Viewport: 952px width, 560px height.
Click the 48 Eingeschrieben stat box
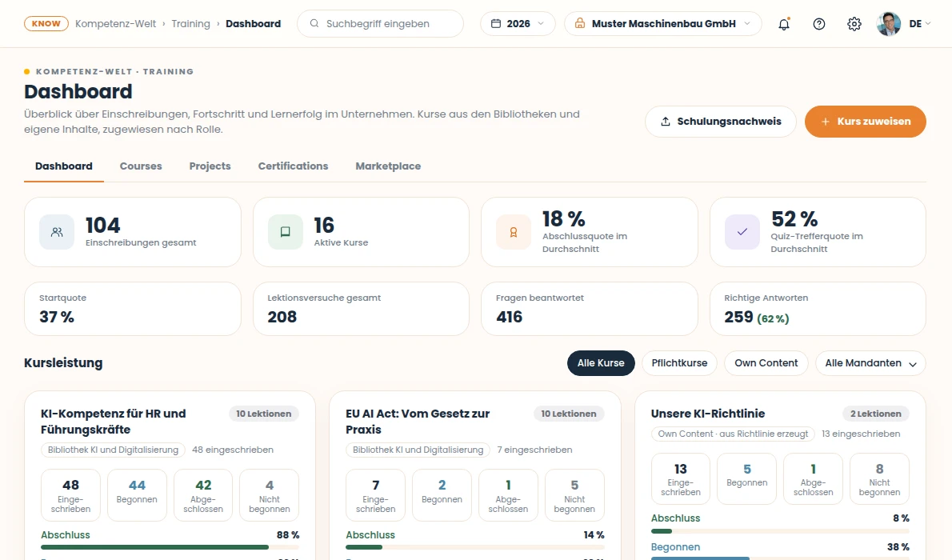(70, 495)
